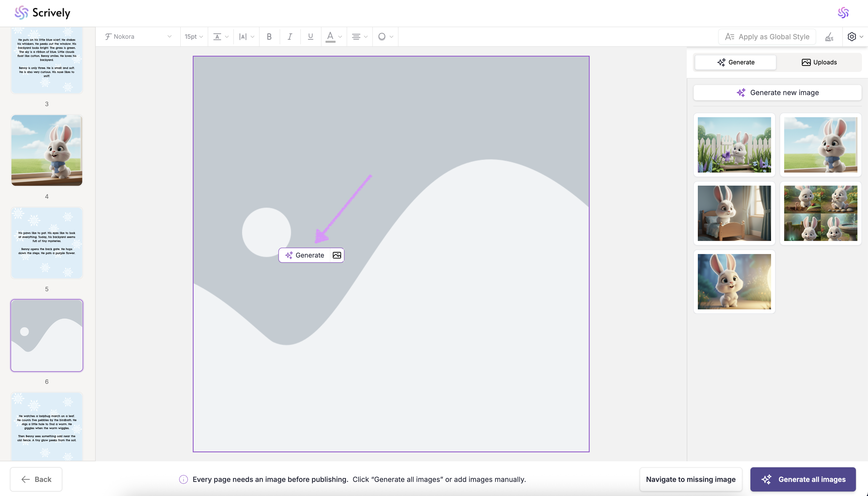This screenshot has width=868, height=496.
Task: Click Generate new image button
Action: tap(777, 93)
